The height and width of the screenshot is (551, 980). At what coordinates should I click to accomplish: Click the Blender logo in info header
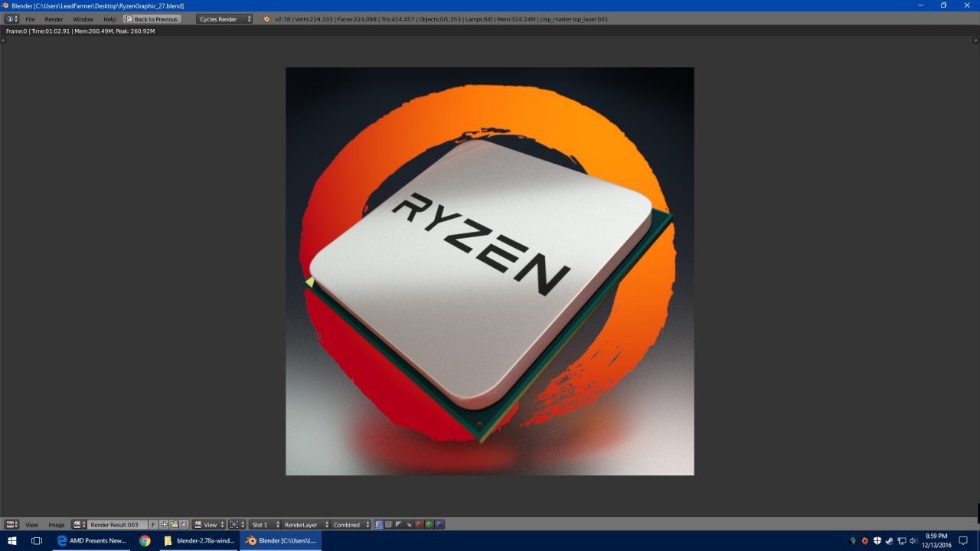tap(266, 19)
